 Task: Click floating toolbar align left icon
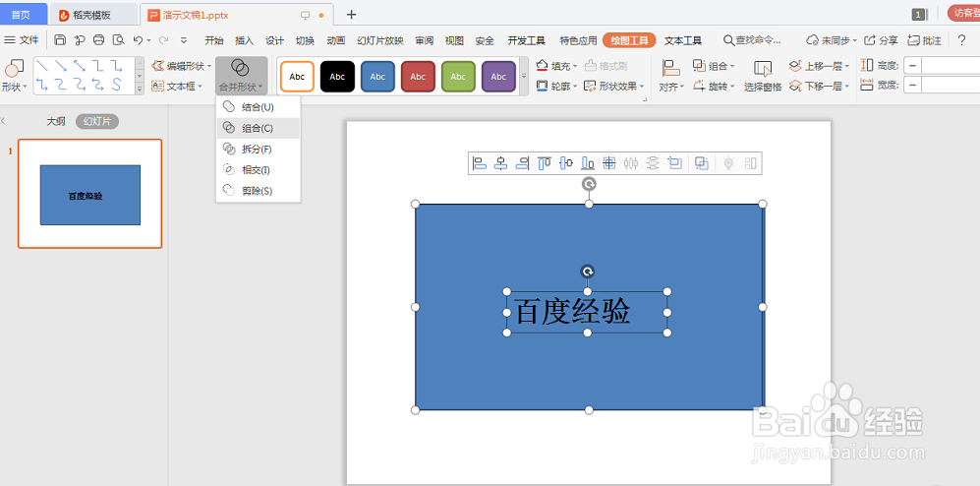point(480,163)
